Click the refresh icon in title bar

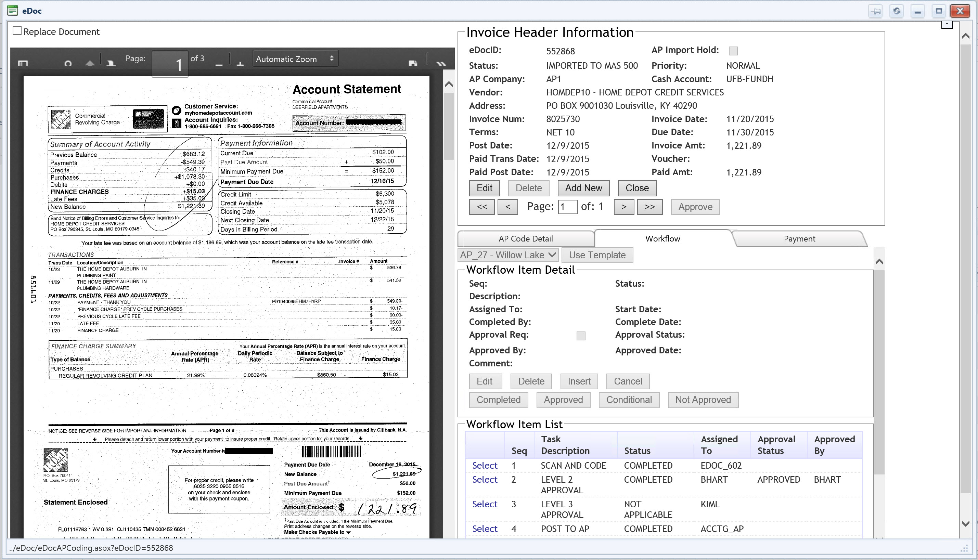pyautogui.click(x=897, y=11)
